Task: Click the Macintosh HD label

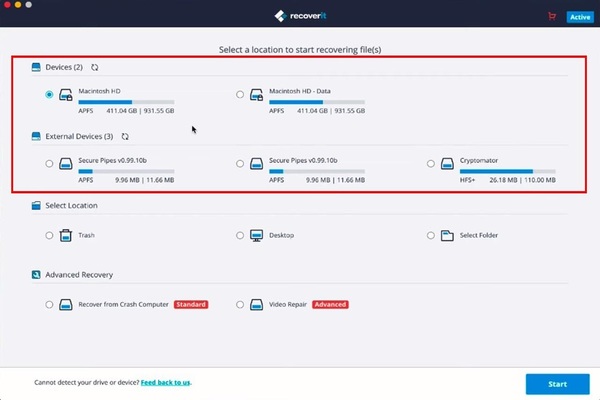Action: 99,91
